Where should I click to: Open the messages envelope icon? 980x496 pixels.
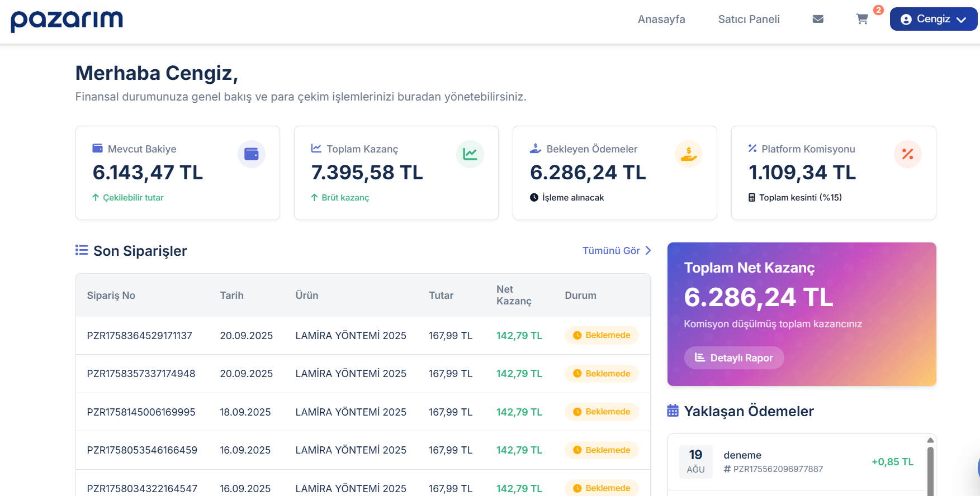pos(818,19)
